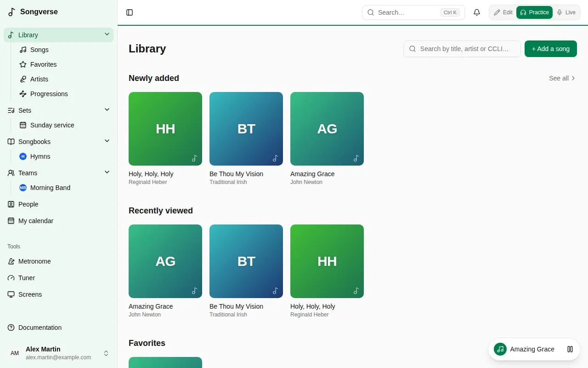Click the music icon in Amazing Grace player
588x368 pixels.
click(x=500, y=349)
